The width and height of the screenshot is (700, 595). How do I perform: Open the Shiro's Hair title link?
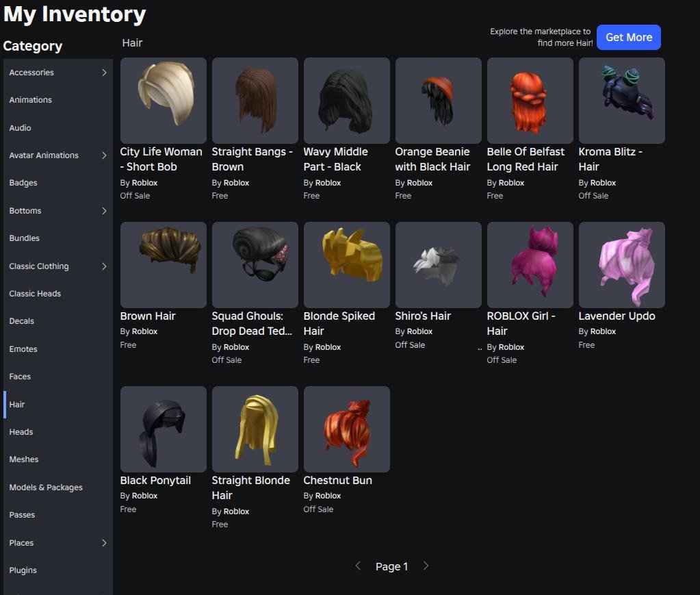pos(423,316)
